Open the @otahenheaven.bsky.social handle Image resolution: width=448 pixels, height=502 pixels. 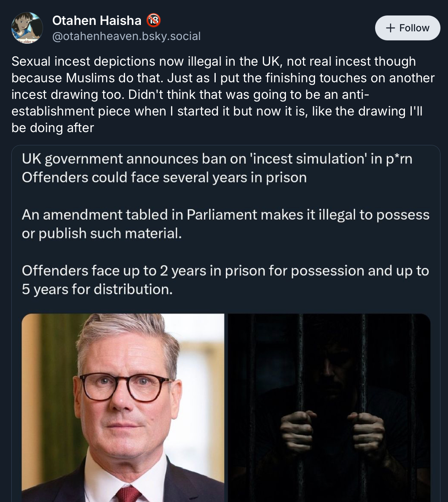pyautogui.click(x=127, y=36)
